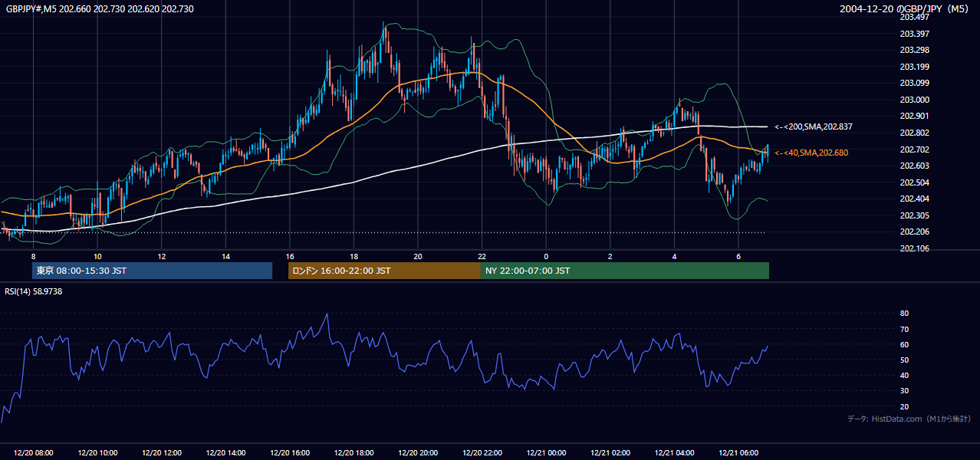
Task: Click price axis value 203.199
Action: (x=914, y=67)
